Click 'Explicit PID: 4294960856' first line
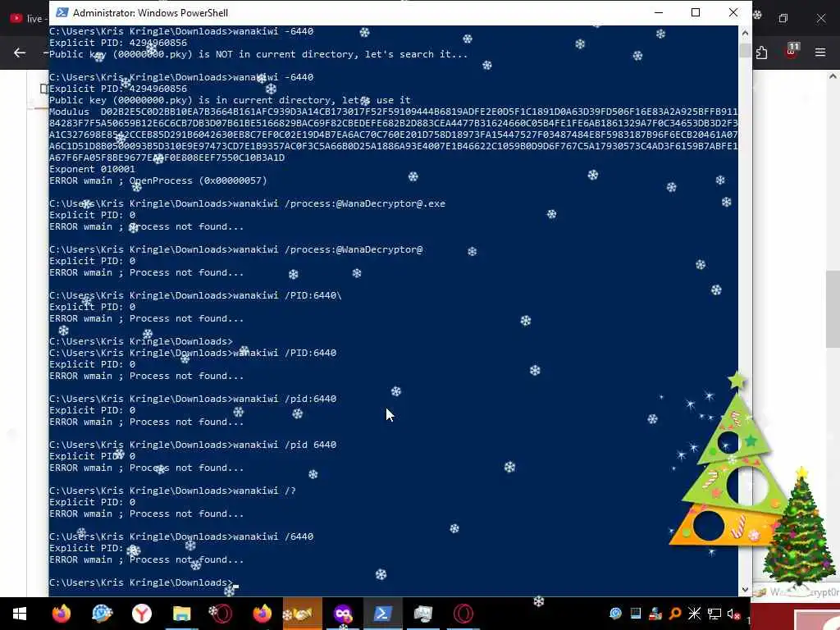 coord(118,43)
